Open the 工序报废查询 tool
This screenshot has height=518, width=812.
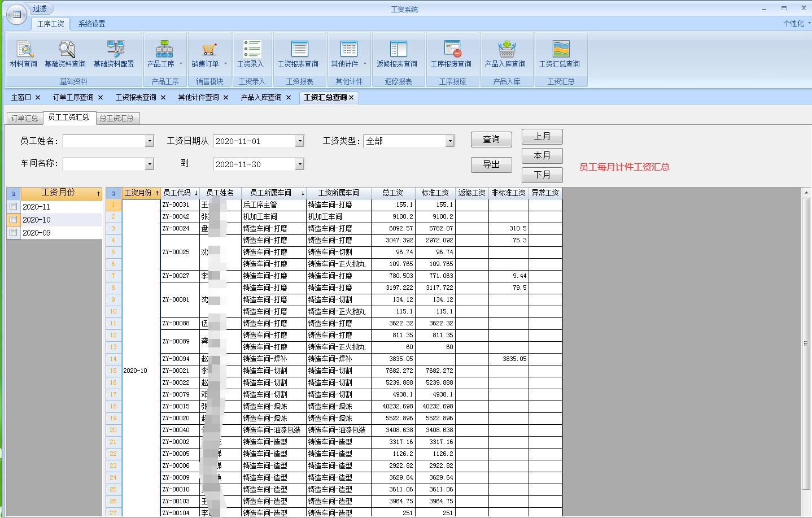(452, 54)
